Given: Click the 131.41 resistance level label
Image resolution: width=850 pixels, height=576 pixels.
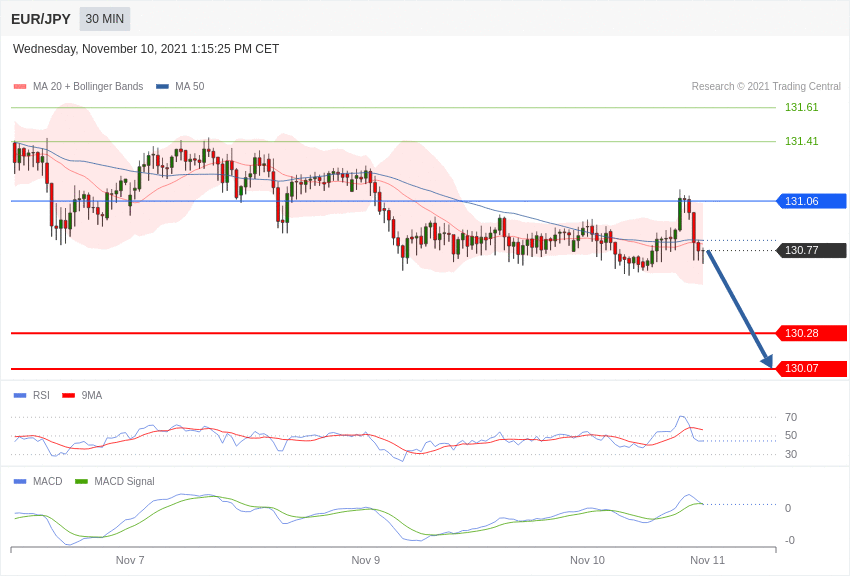Looking at the screenshot, I should 801,141.
